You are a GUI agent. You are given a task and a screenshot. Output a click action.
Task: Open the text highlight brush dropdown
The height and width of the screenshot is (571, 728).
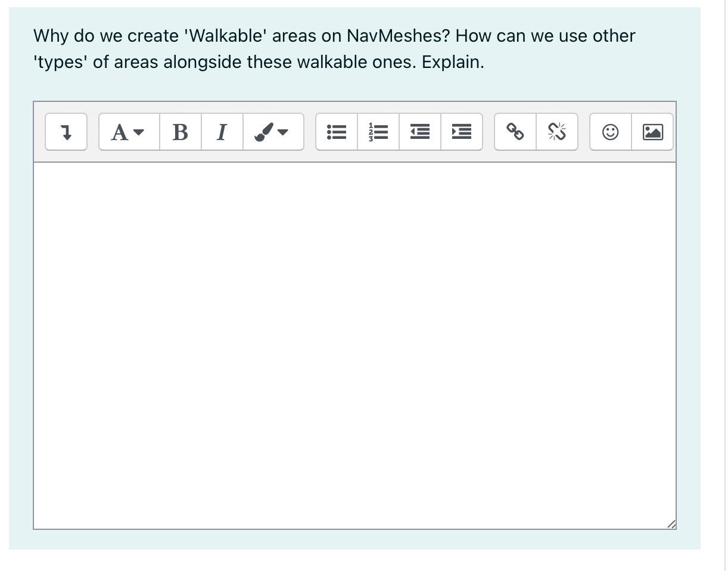click(273, 132)
